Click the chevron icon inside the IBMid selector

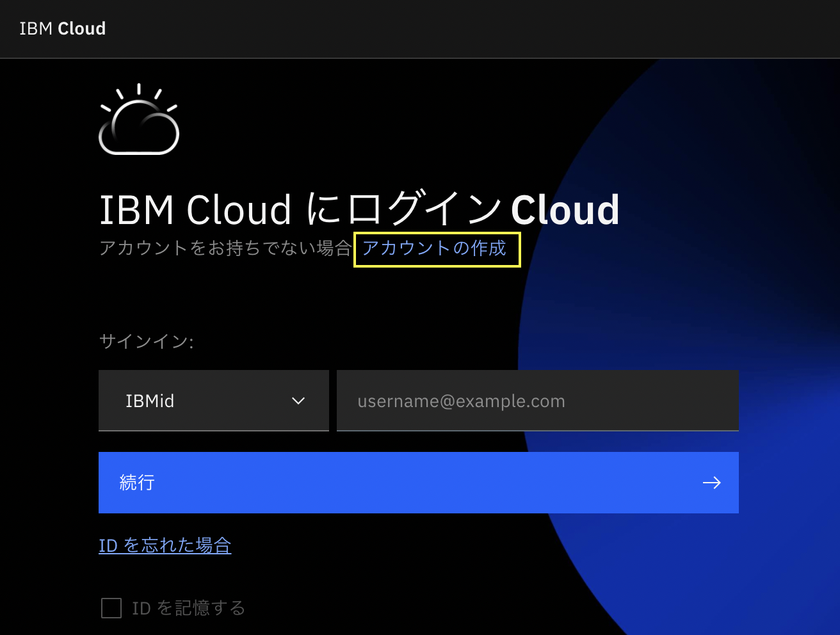(x=298, y=401)
